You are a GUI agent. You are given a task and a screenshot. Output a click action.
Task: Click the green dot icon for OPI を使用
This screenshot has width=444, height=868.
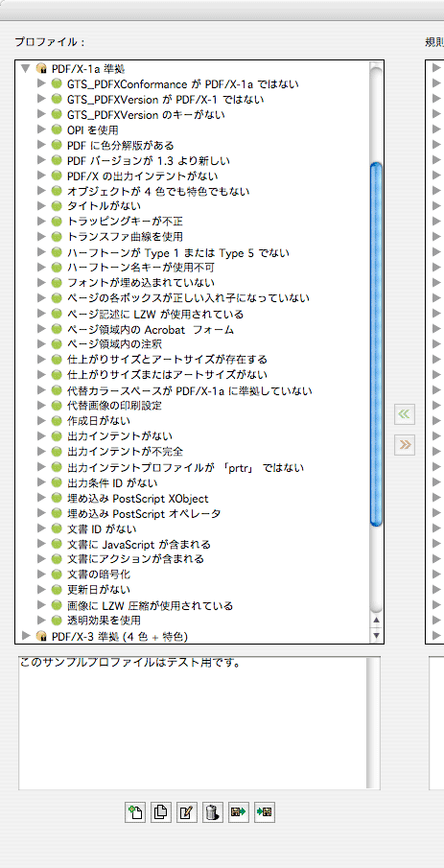click(56, 130)
